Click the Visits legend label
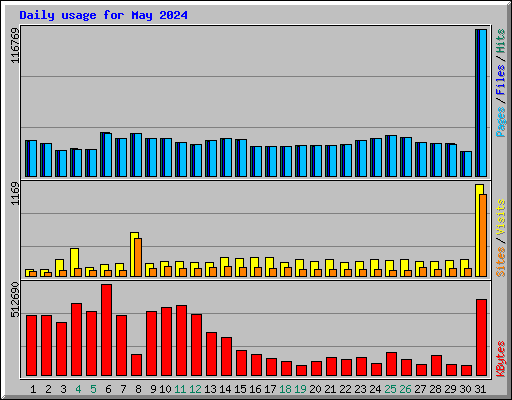The image size is (512, 400). pos(500,217)
